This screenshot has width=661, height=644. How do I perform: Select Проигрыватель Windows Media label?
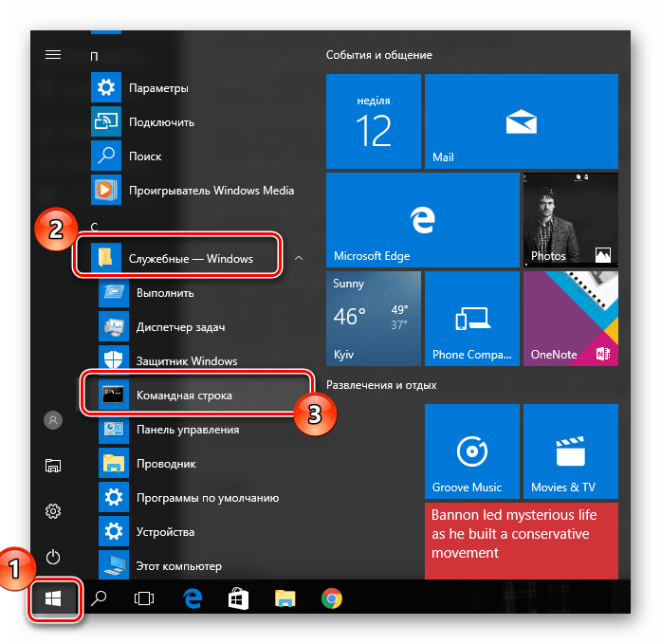(x=211, y=191)
